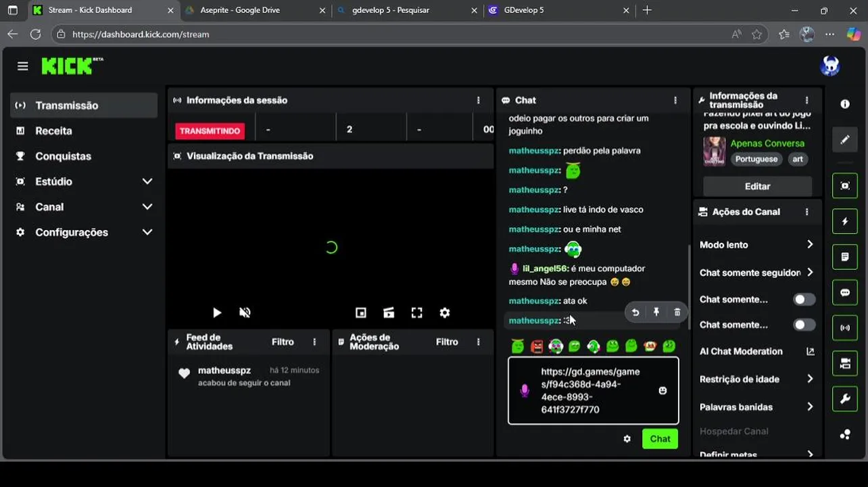Pin the hovered chat message

point(656,312)
